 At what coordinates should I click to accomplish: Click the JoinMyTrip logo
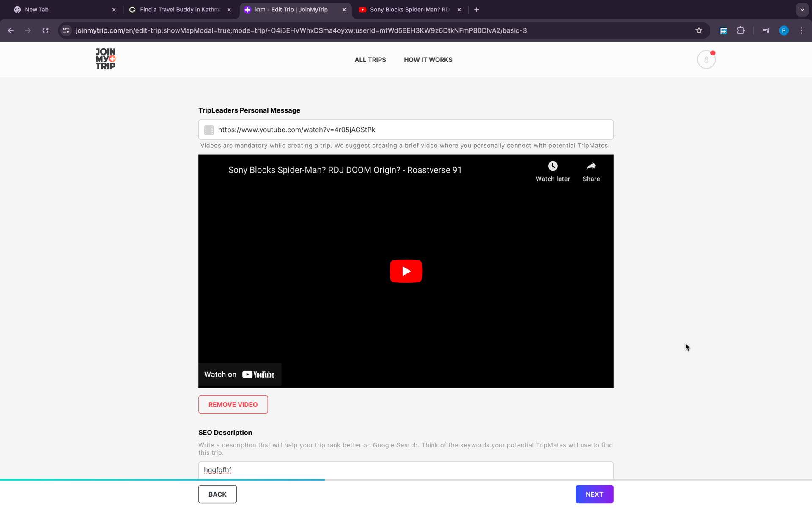(105, 59)
